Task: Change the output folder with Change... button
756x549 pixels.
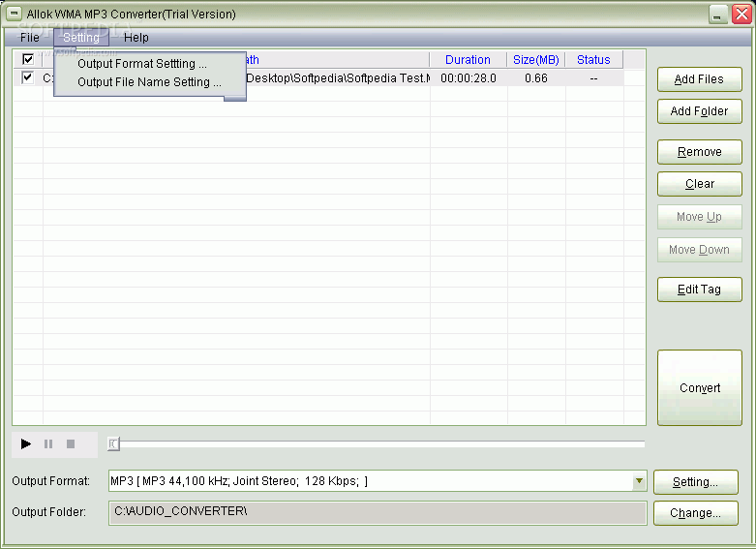Action: pos(695,513)
